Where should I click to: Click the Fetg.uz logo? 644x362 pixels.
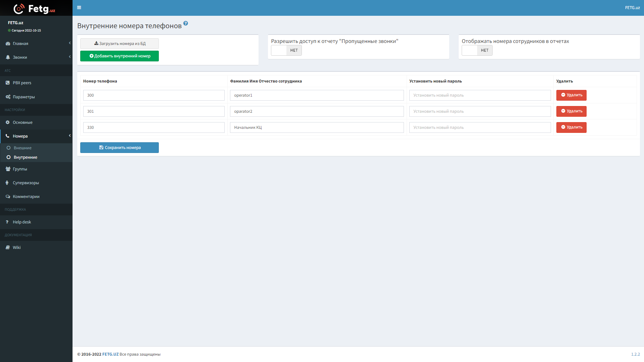tap(35, 8)
